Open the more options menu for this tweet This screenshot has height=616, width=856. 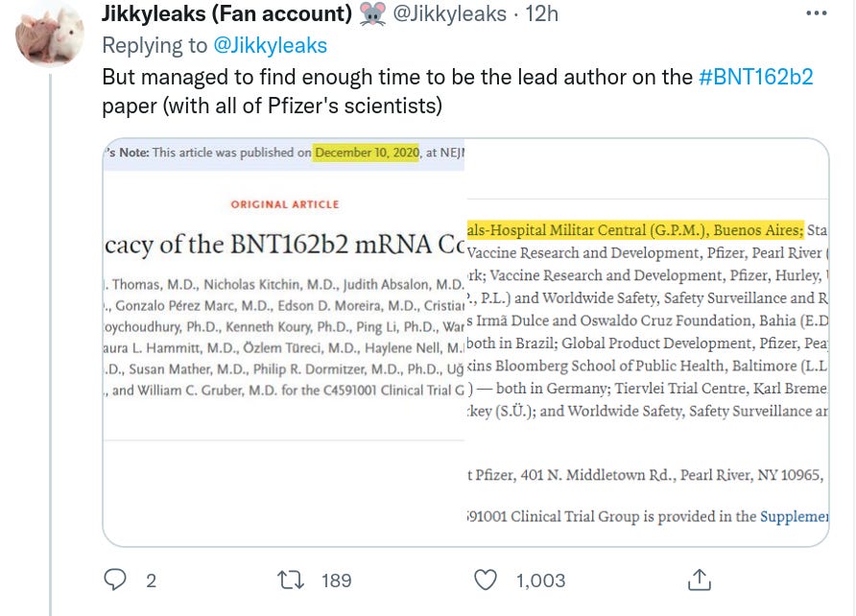(817, 12)
